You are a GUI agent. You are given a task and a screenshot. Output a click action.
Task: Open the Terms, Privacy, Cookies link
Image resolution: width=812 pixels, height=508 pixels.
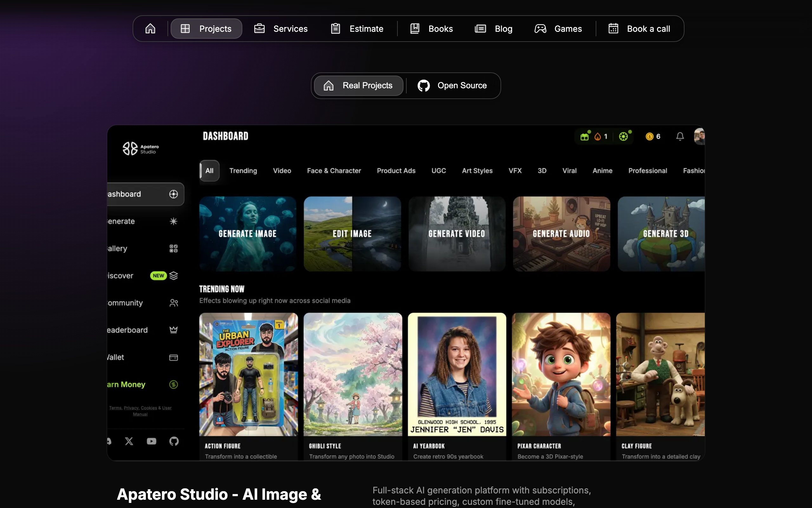pyautogui.click(x=140, y=411)
